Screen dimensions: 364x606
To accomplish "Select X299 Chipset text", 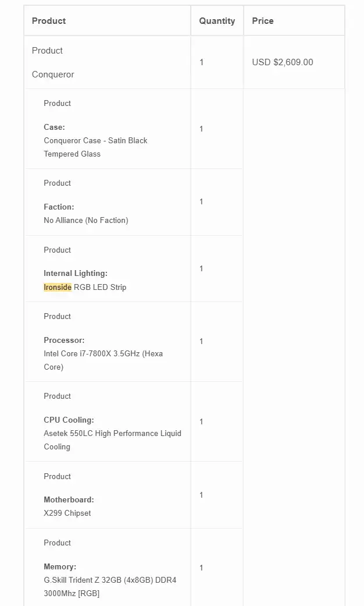I will pos(67,513).
